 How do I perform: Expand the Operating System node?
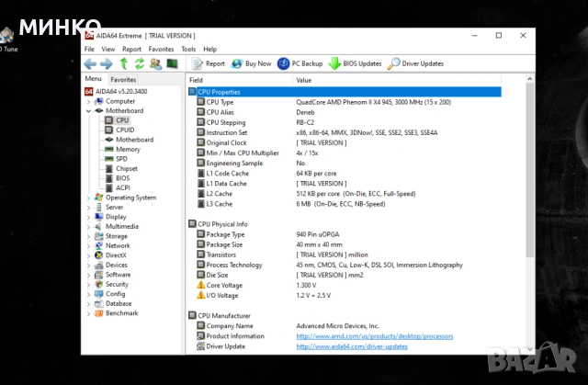coord(88,198)
